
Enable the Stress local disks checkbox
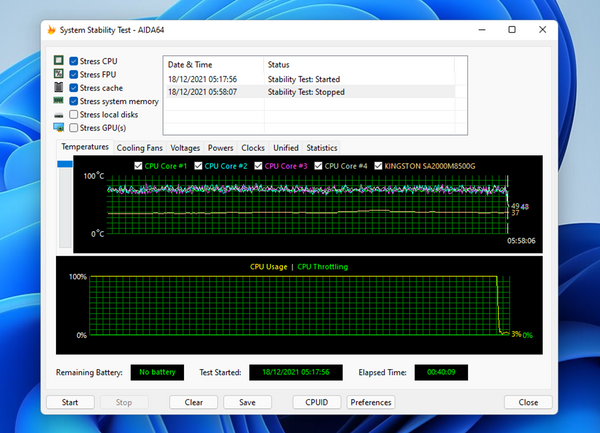click(74, 114)
